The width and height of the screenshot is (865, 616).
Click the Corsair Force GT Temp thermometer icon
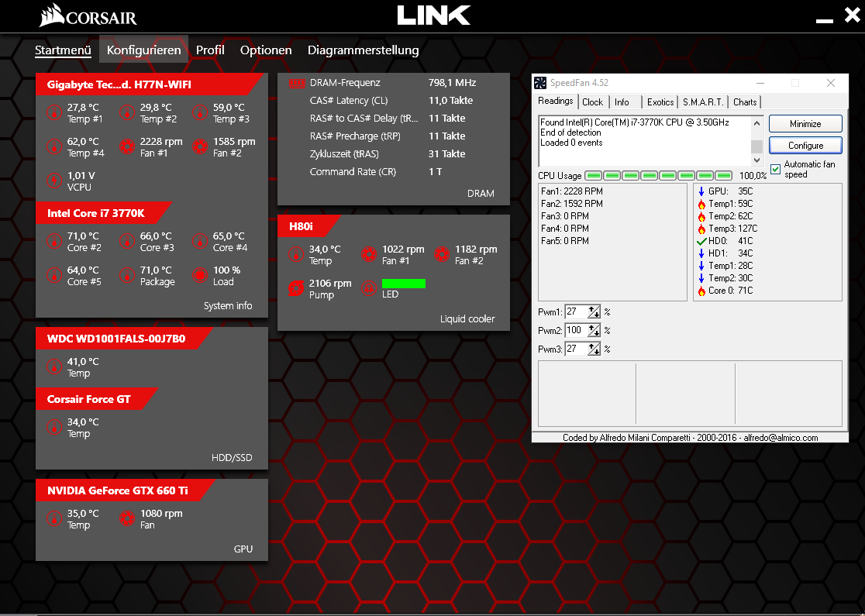coord(54,428)
